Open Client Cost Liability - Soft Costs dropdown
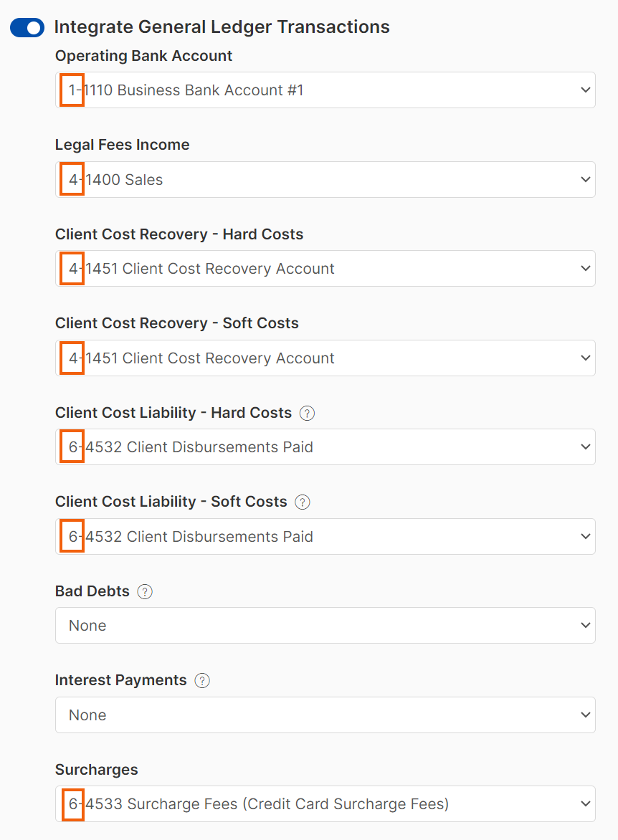 coord(325,536)
